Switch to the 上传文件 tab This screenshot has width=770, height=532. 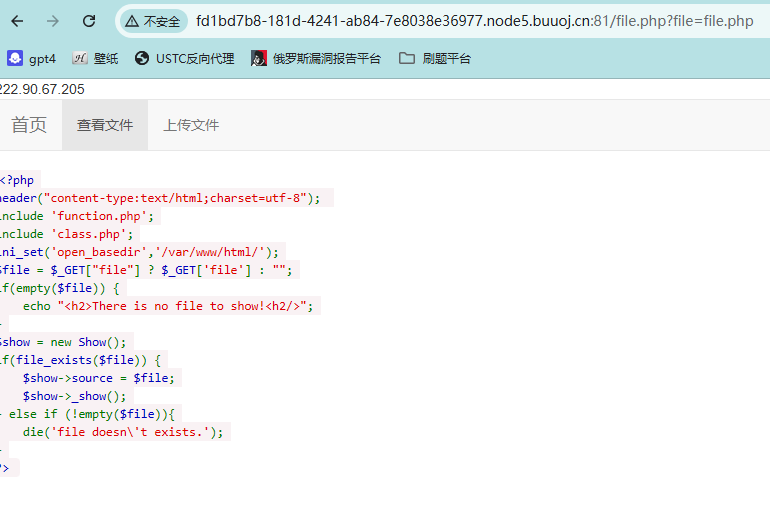click(191, 125)
